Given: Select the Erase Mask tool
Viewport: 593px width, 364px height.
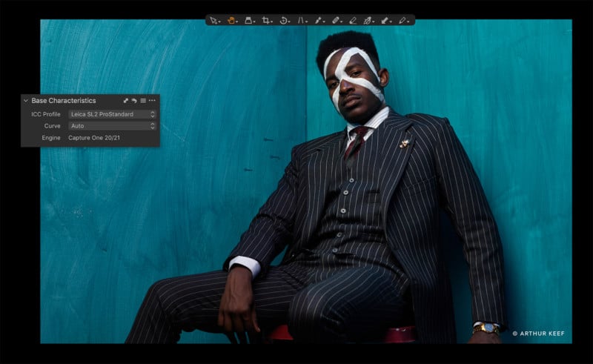Looking at the screenshot, I should click(352, 20).
